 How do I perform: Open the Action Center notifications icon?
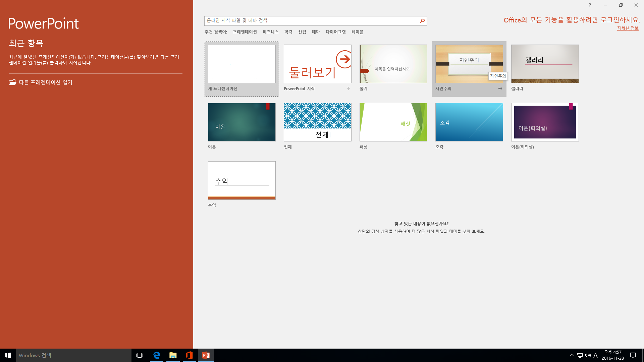coord(633,355)
